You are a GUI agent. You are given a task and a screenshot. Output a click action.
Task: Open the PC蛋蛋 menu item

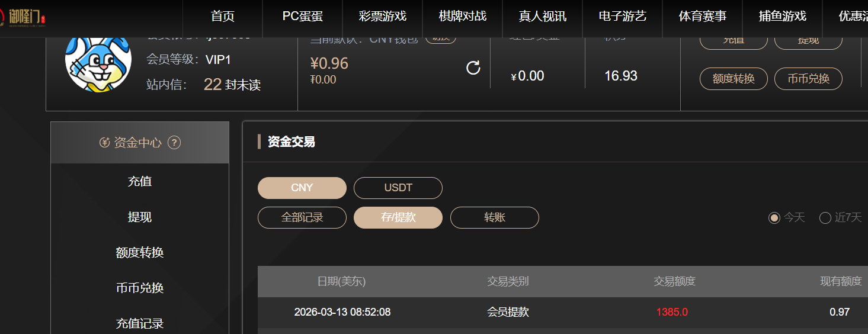tap(303, 17)
